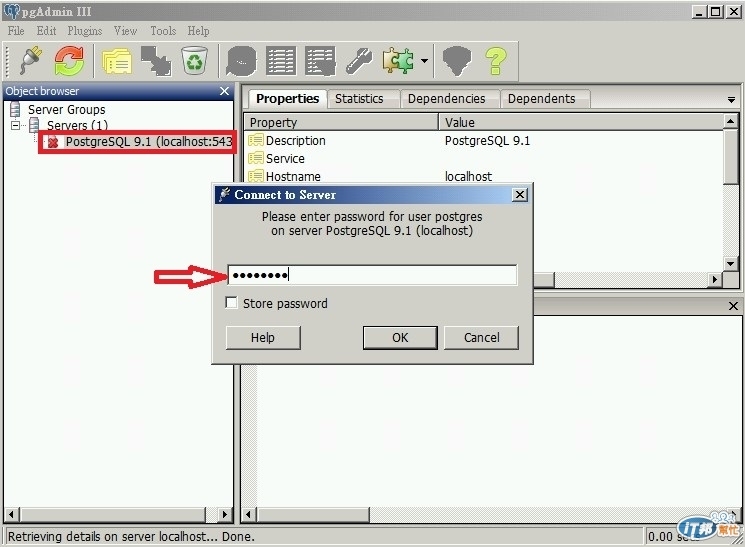Select the Servers (1) tree node
The width and height of the screenshot is (745, 547).
(77, 125)
